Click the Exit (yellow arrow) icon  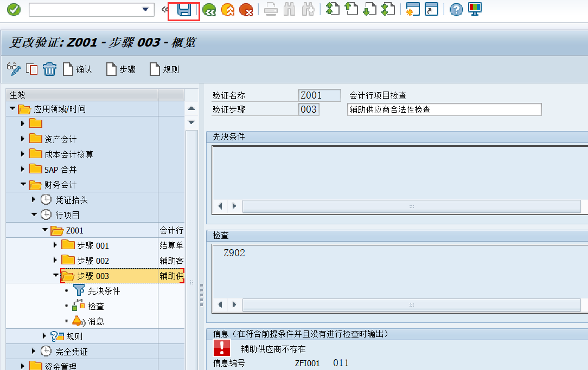pyautogui.click(x=228, y=10)
